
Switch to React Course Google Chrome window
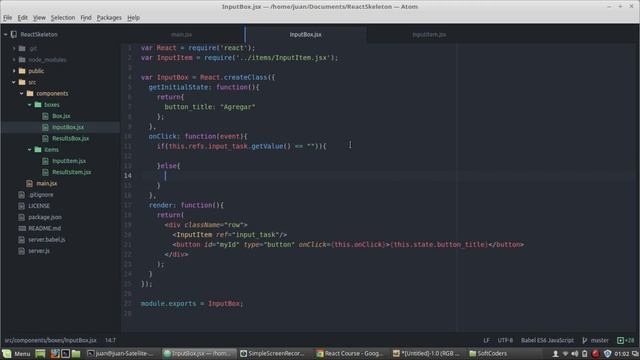point(351,353)
